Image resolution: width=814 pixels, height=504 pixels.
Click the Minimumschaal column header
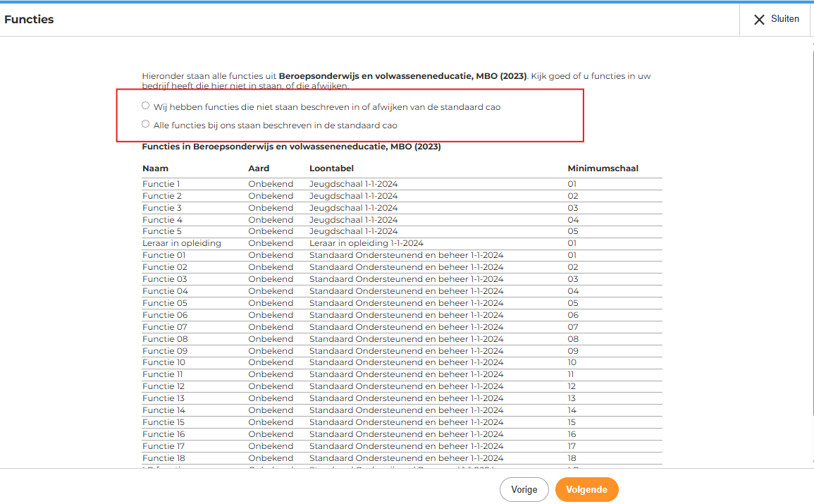coord(603,168)
